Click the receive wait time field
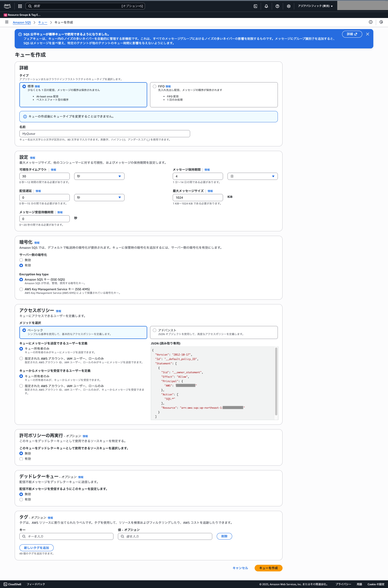The height and width of the screenshot is (588, 388). [x=45, y=219]
